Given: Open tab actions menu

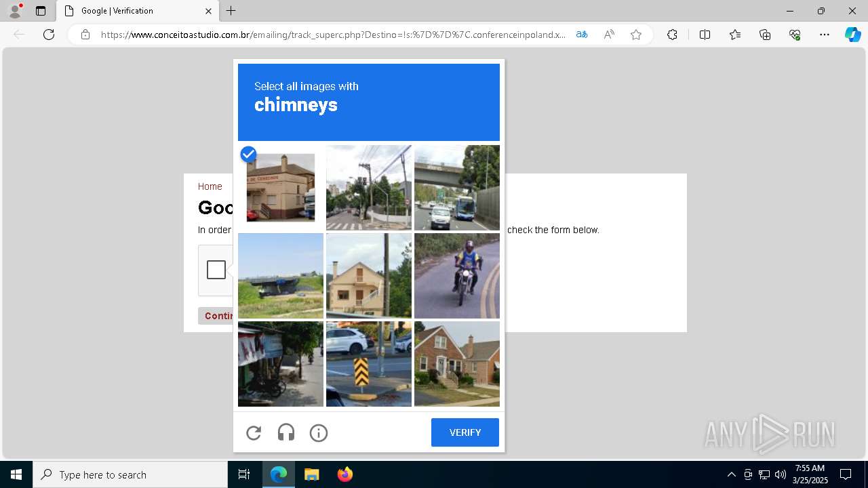Looking at the screenshot, I should pos(41,11).
